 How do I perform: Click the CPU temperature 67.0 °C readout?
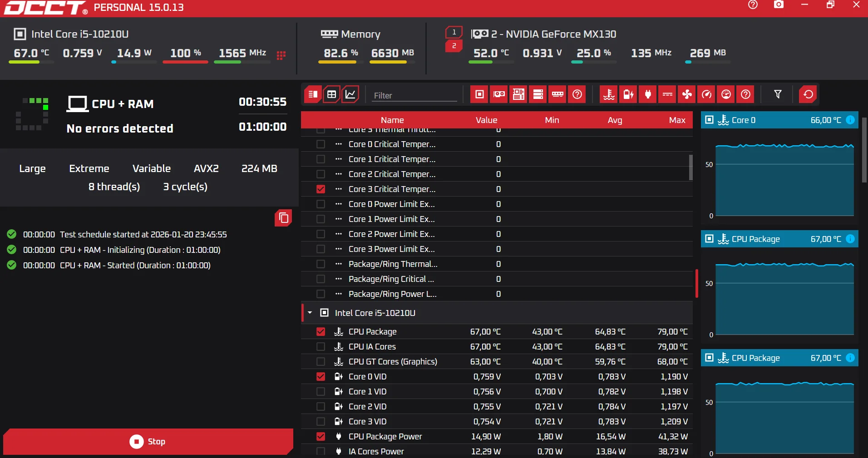(31, 53)
